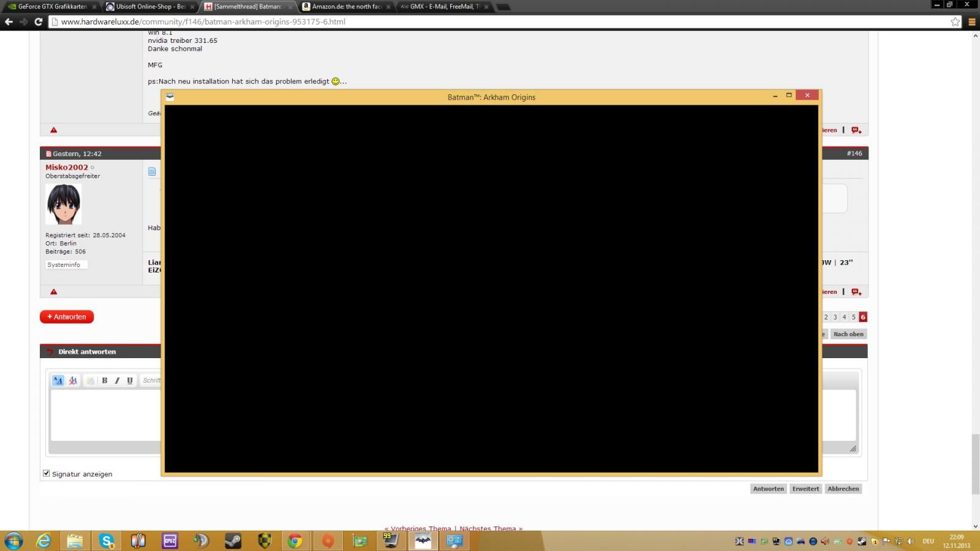The width and height of the screenshot is (980, 551).
Task: Switch editor mode with the A/A icon
Action: pos(58,380)
